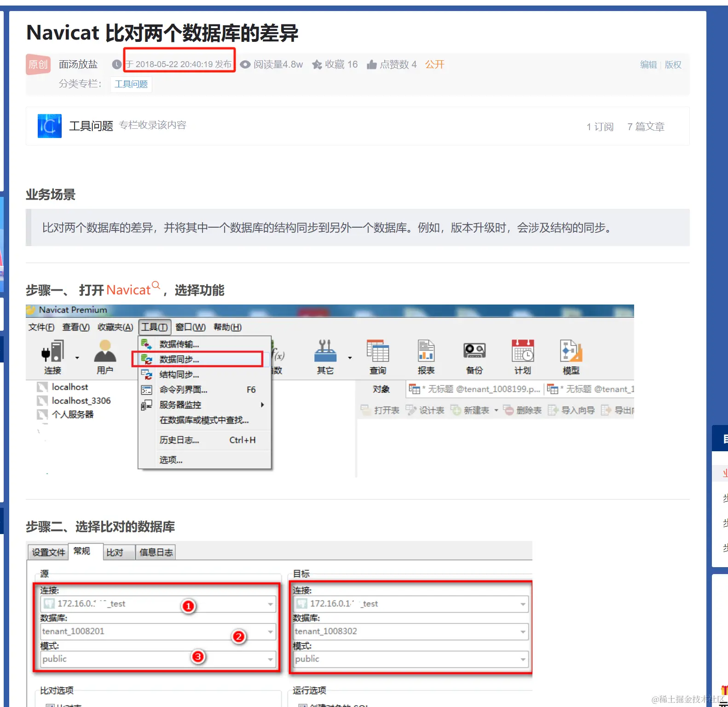Click the orange Navicat keyword search link
Screen dimensions: 728x707
129,290
